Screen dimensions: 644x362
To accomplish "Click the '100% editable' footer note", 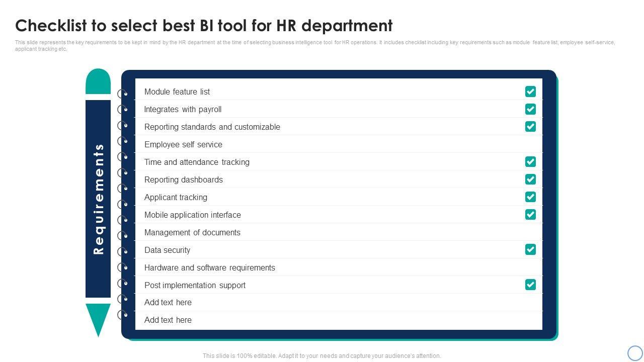I will tap(322, 356).
